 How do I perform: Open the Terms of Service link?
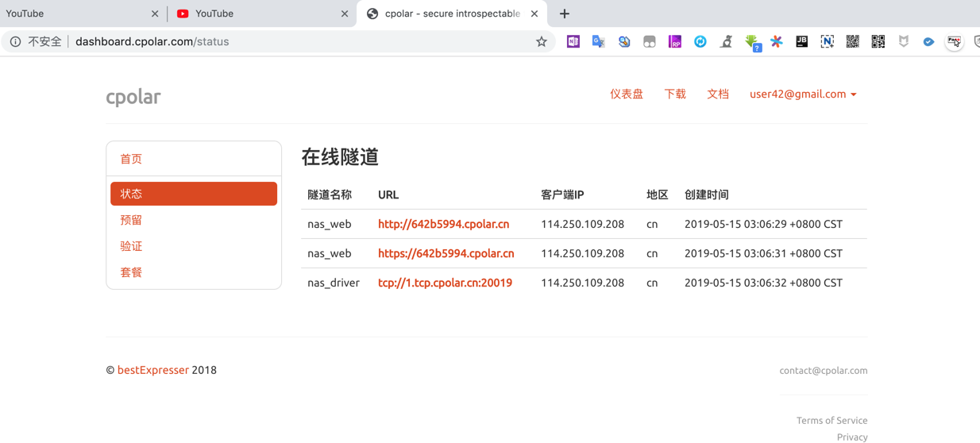tap(831, 421)
